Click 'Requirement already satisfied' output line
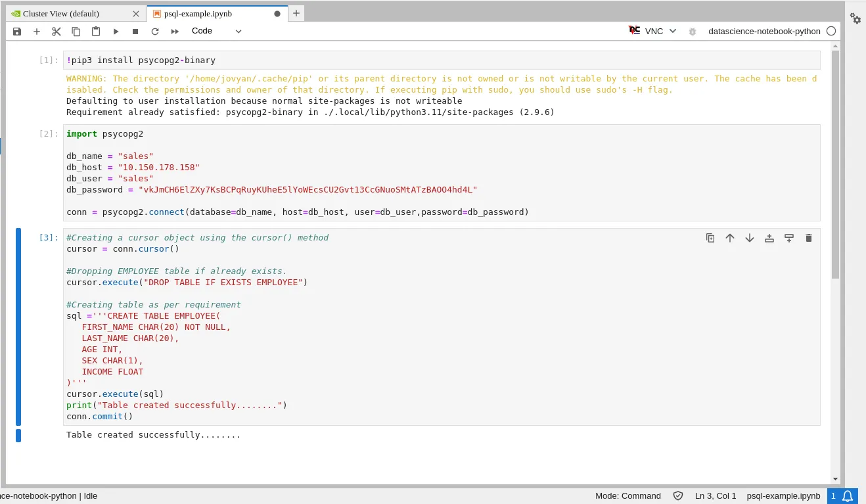Viewport: 866px width, 504px height. pyautogui.click(x=310, y=112)
